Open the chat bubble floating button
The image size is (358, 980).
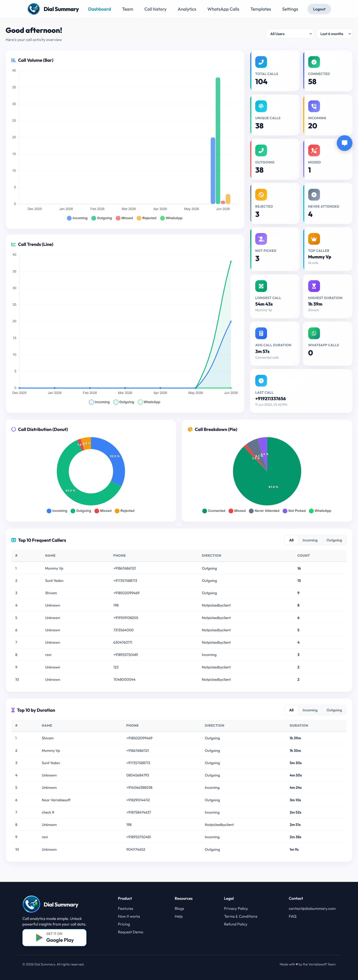(x=344, y=143)
